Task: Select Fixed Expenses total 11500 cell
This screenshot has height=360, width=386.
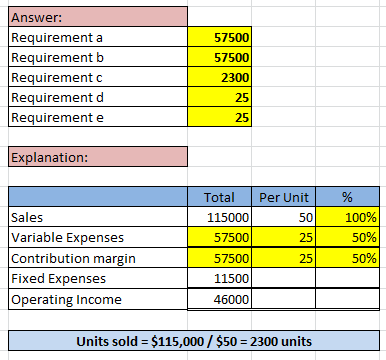Action: click(220, 278)
